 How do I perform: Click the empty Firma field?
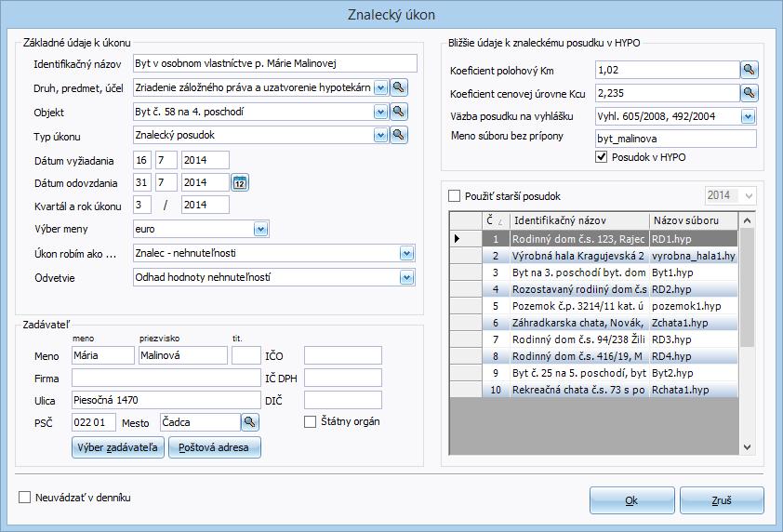point(166,378)
